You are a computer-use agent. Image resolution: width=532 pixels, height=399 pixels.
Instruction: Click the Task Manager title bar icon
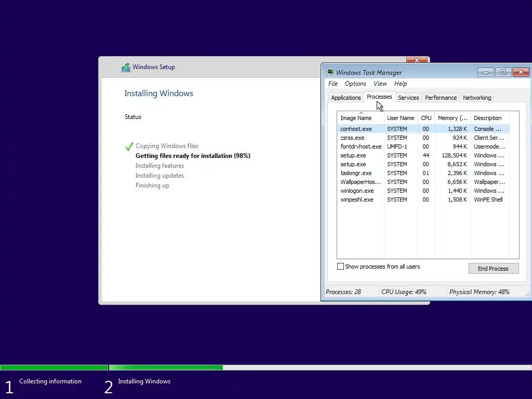coord(330,72)
